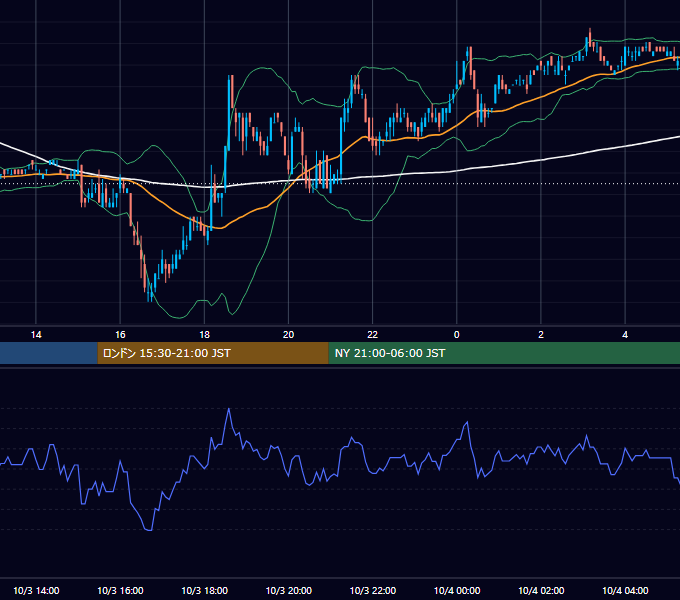680x600 pixels.
Task: Click the NY 21:00-06:00 JST session bar
Action: [x=504, y=353]
